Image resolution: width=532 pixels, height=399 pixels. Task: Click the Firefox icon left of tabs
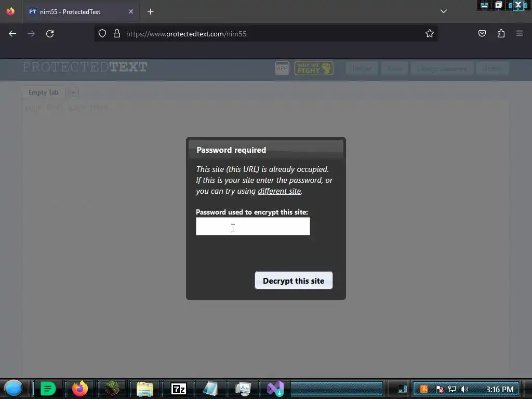coord(10,11)
